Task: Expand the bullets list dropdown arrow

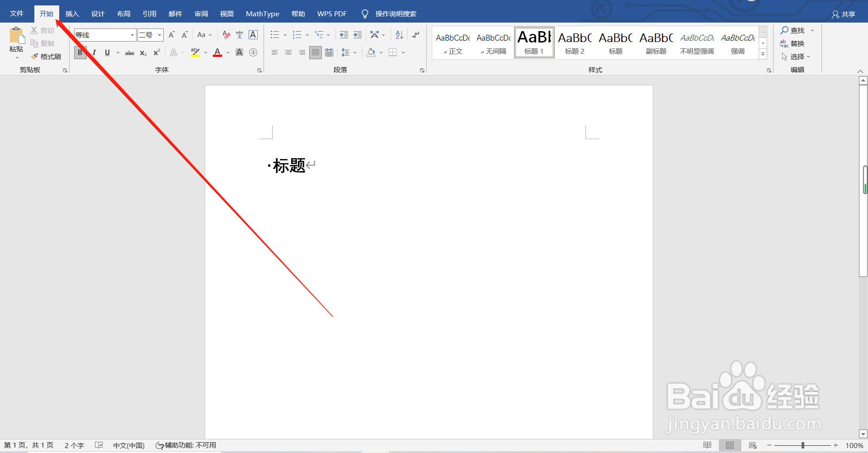Action: click(x=285, y=35)
